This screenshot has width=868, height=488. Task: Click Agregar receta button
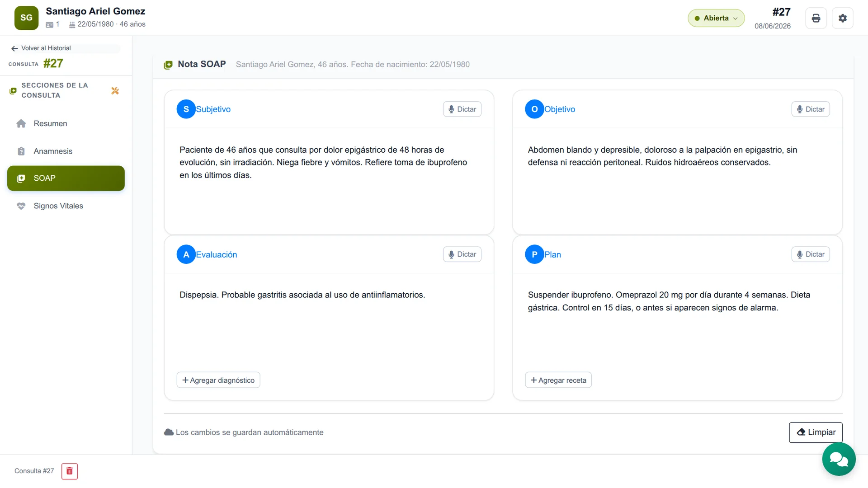tap(558, 380)
